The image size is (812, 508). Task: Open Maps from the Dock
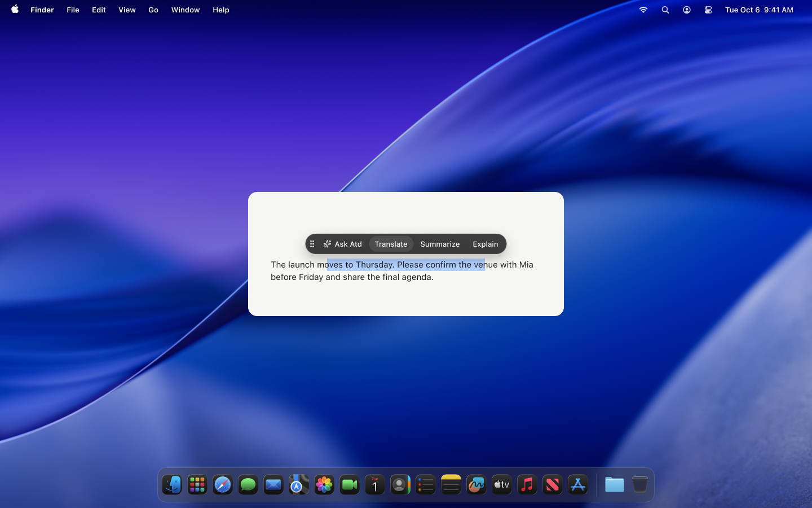[x=299, y=485]
